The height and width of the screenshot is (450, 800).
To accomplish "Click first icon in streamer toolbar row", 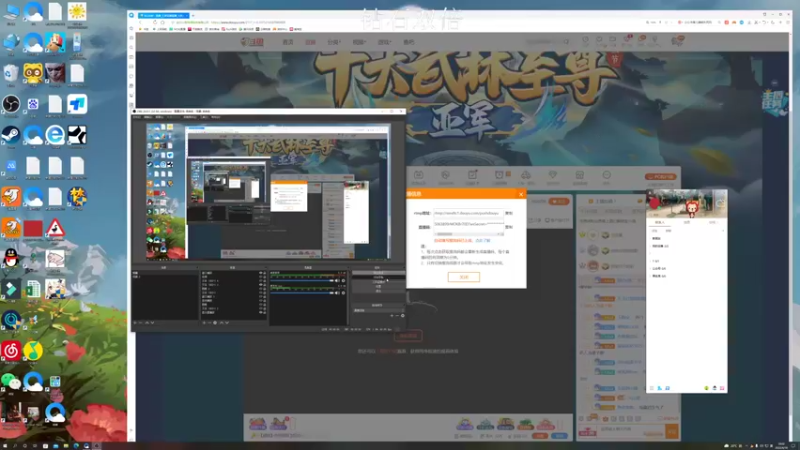I will 418,175.
